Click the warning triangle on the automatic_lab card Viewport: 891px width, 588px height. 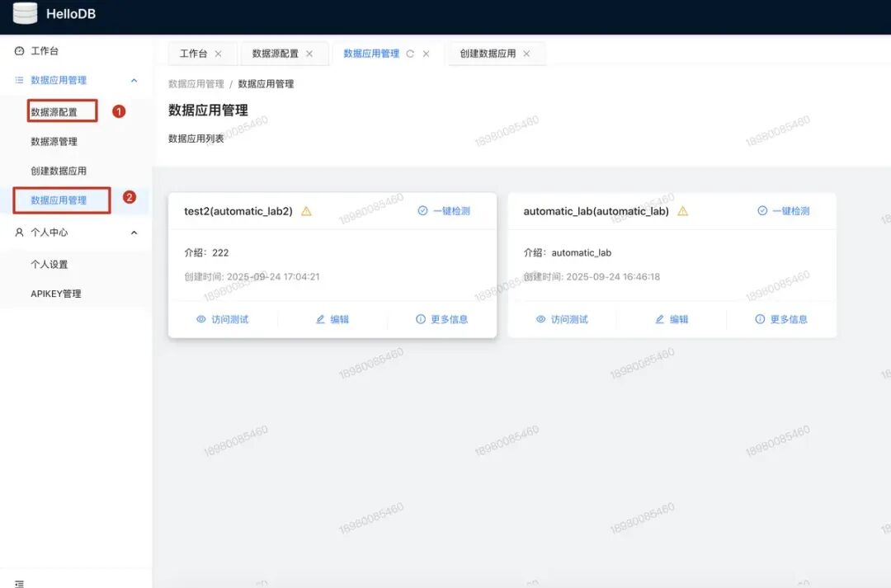pyautogui.click(x=683, y=211)
